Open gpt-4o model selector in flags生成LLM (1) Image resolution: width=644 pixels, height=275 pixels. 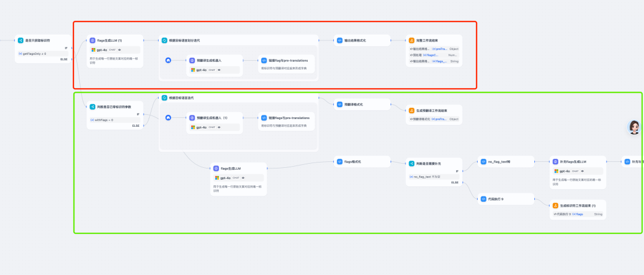tap(115, 49)
